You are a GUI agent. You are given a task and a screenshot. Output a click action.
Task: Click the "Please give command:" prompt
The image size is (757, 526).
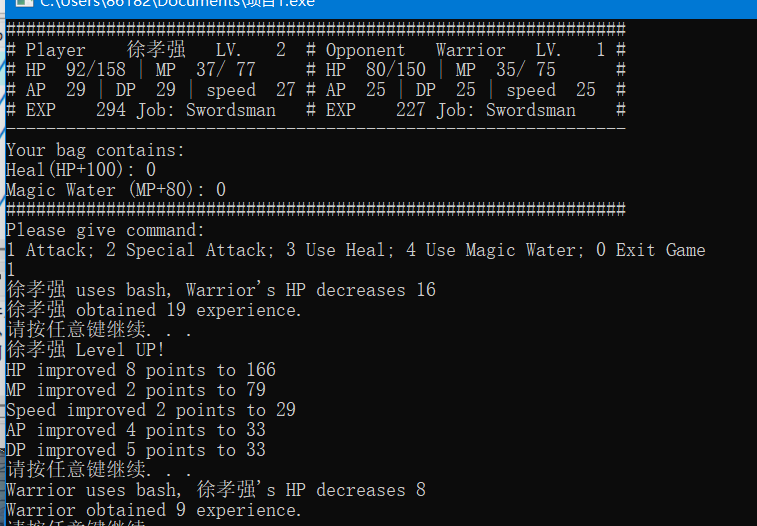(x=105, y=230)
